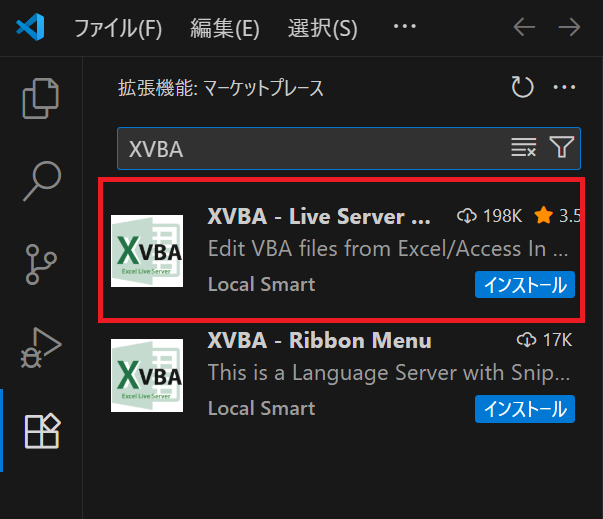Refresh the extensions marketplace list

522,88
